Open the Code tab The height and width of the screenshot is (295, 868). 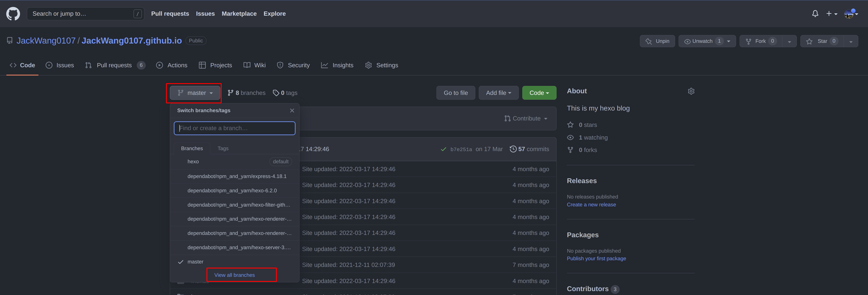[22, 65]
